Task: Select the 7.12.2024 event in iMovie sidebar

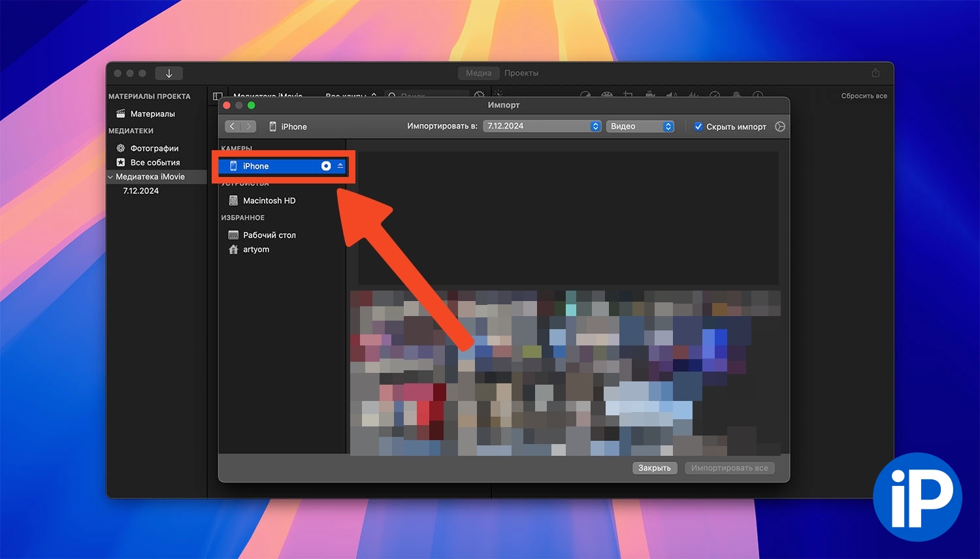Action: point(141,191)
